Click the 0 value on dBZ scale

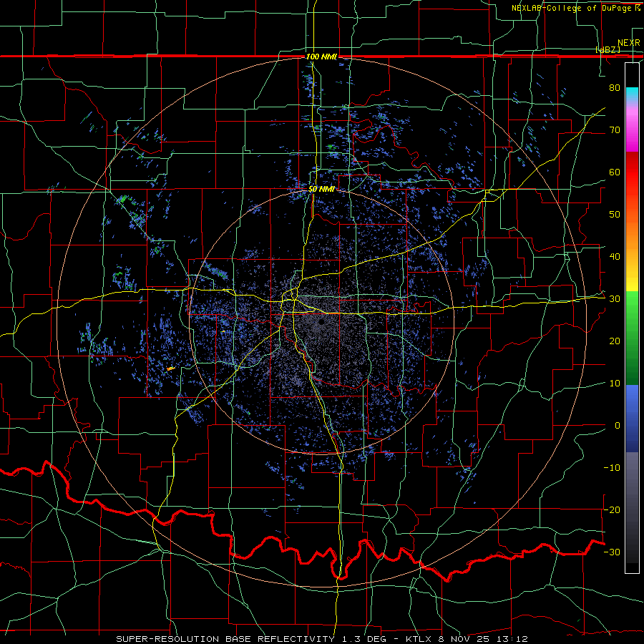618,426
